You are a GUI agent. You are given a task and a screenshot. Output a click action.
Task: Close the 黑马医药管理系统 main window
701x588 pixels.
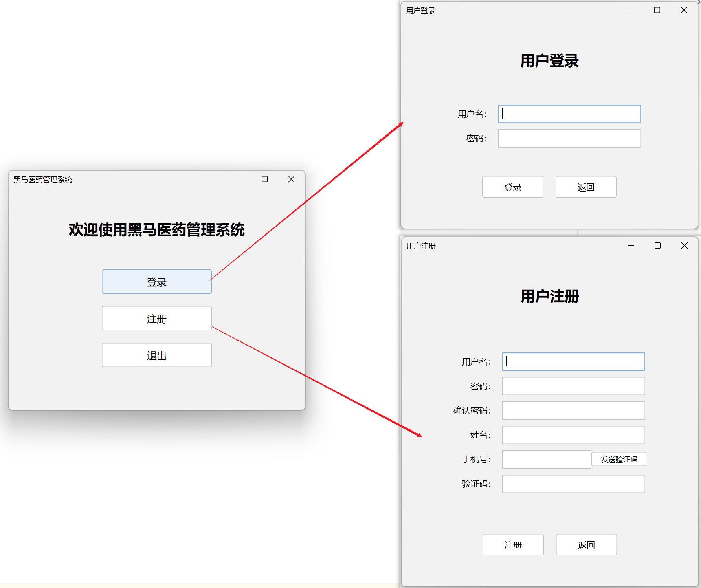(x=291, y=179)
